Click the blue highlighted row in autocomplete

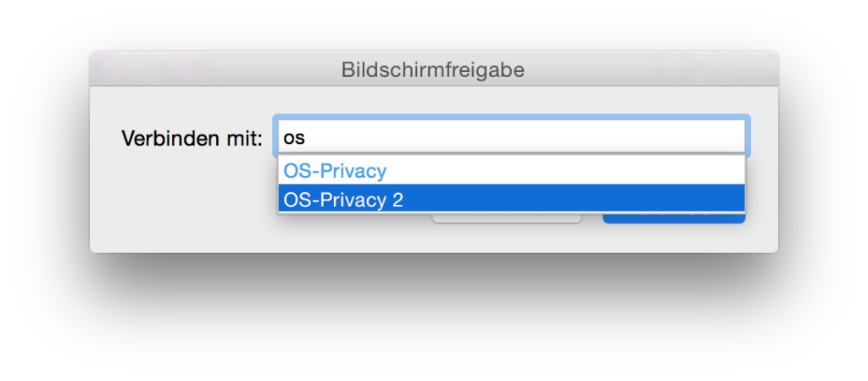[511, 198]
